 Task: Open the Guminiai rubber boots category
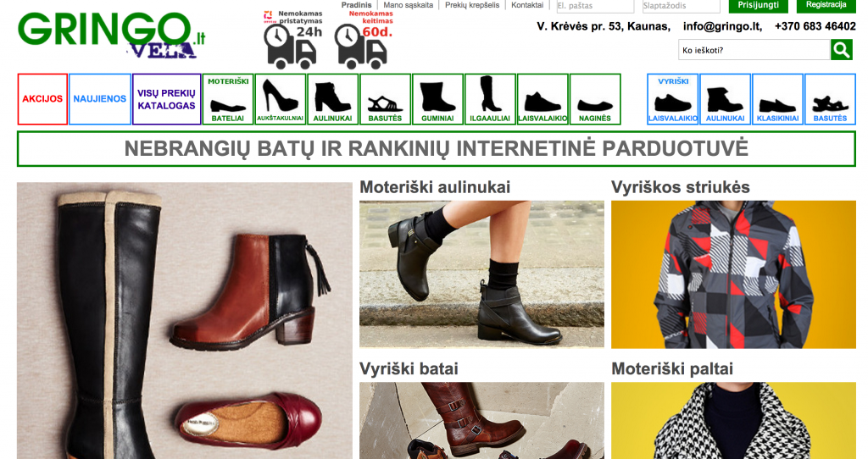(438, 99)
